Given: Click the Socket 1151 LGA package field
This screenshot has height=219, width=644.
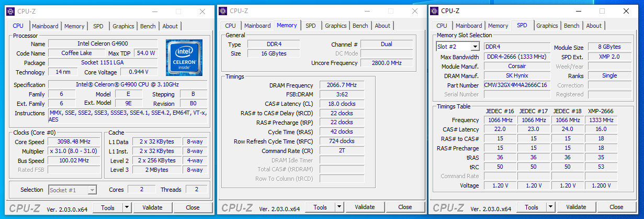Looking at the screenshot, I should coord(103,63).
